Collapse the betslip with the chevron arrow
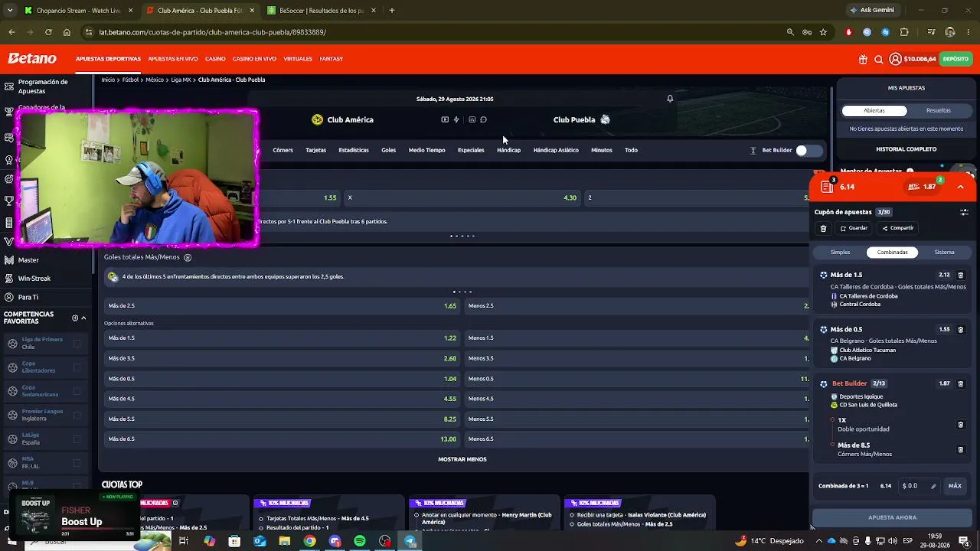 click(x=961, y=187)
